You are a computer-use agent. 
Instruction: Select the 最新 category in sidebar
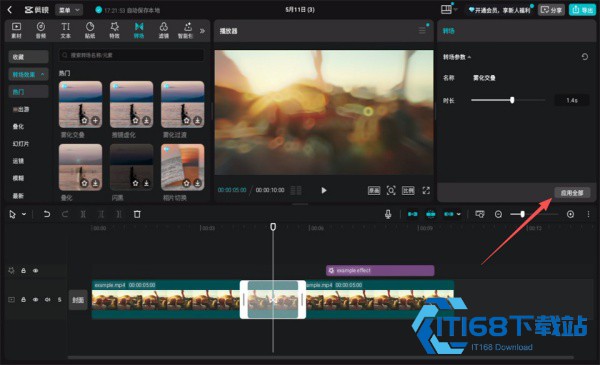point(18,196)
